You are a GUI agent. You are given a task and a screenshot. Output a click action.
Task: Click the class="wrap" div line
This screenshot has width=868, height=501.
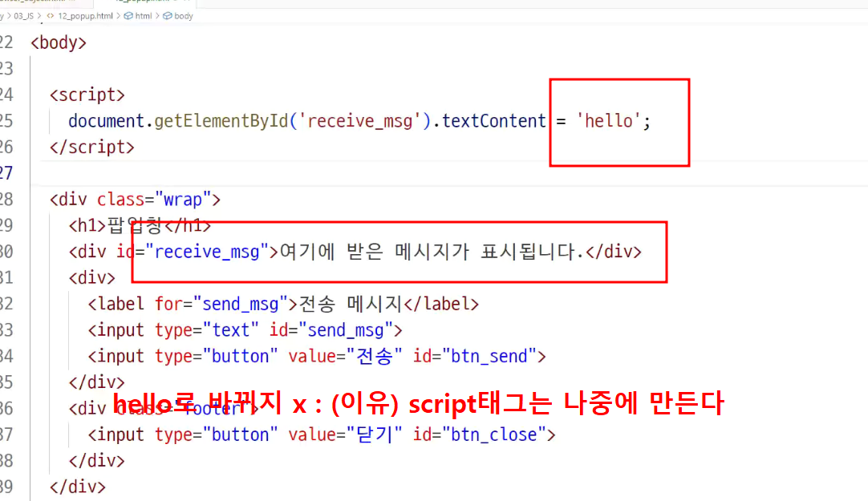click(x=135, y=199)
